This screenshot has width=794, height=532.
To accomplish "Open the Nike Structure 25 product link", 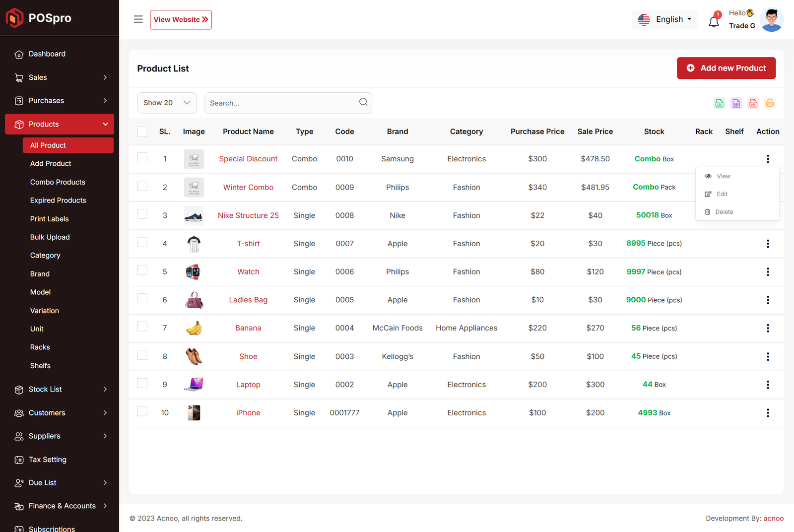I will click(248, 215).
